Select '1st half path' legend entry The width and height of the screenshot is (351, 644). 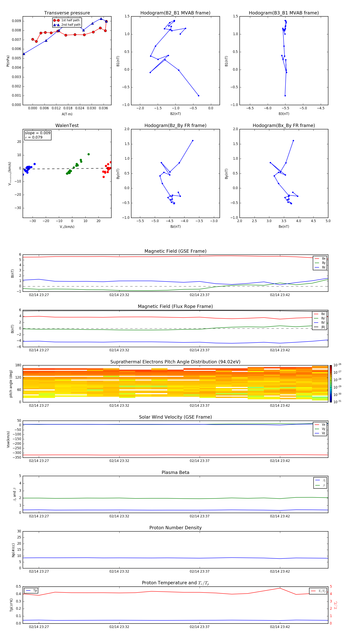(66, 20)
